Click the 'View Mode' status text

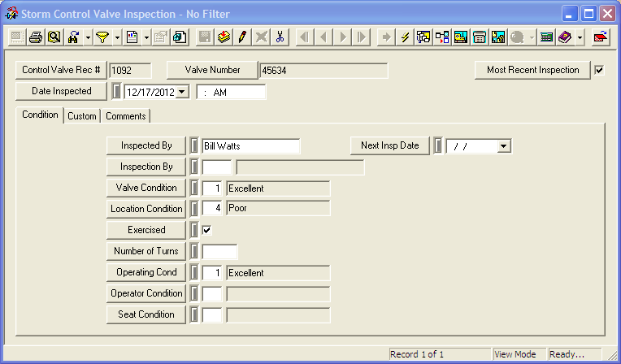515,354
